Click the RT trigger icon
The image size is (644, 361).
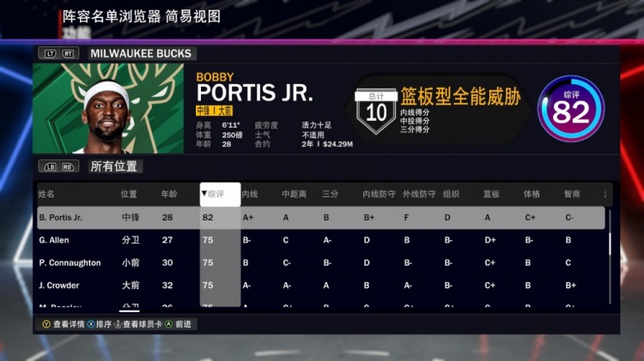pos(68,54)
